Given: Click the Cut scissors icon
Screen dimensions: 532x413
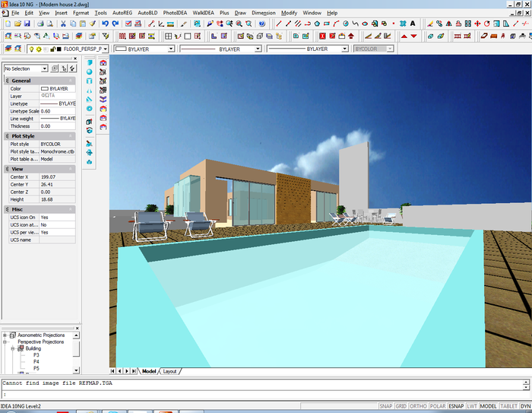Looking at the screenshot, I should (63, 24).
